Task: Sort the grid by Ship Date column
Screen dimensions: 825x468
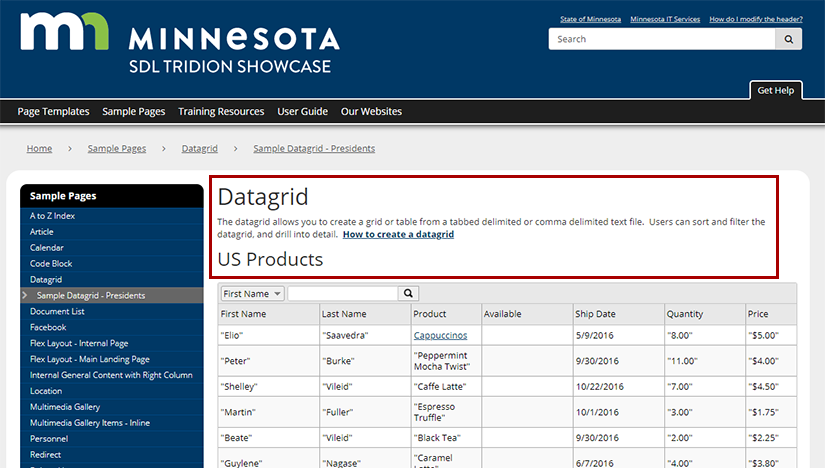Action: (595, 314)
